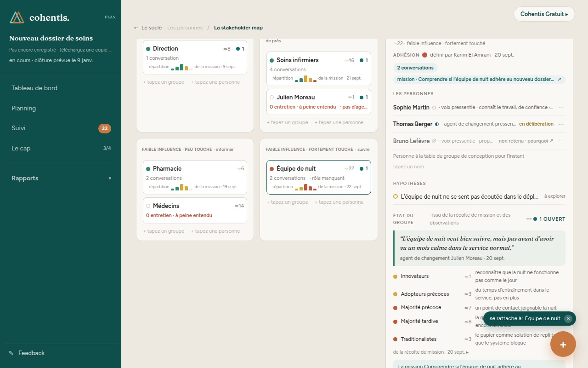The height and width of the screenshot is (368, 588).
Task: Open the more options for Sophie Martin
Action: pyautogui.click(x=561, y=108)
